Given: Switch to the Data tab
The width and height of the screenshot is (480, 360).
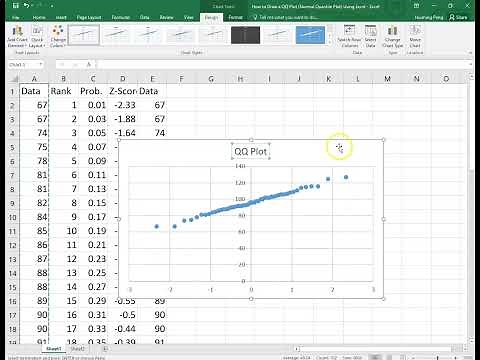Looking at the screenshot, I should point(144,17).
